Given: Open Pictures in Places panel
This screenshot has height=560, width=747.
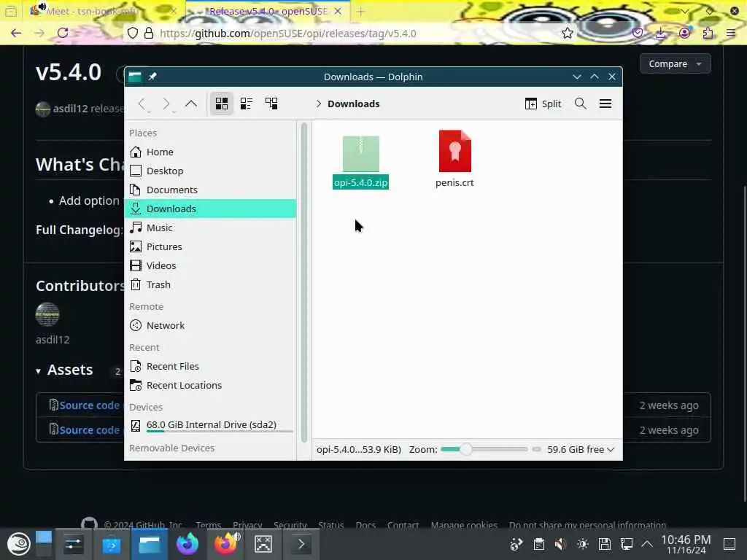Looking at the screenshot, I should 210,246.
